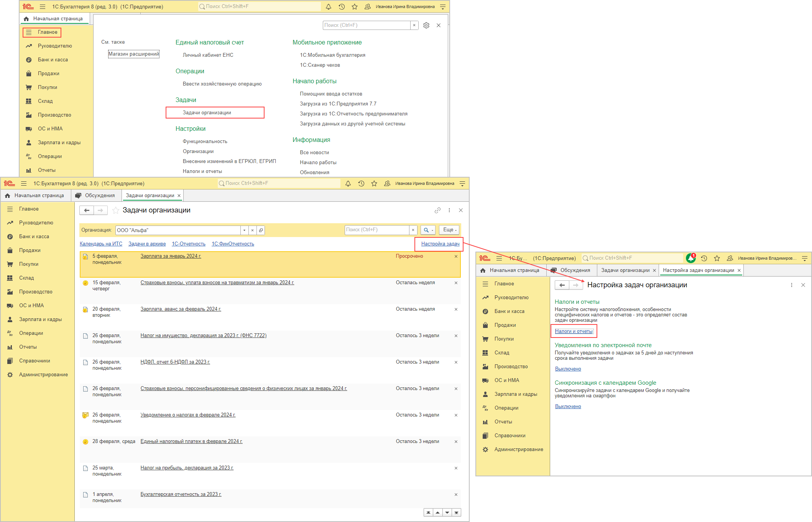The image size is (812, 522).
Task: Open Уведомление о налогах в феврале 2024 task
Action: 188,415
